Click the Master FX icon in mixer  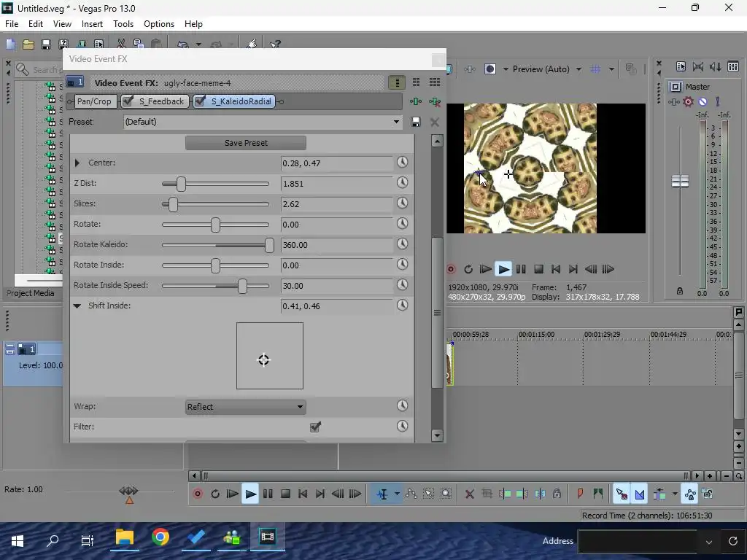[673, 102]
